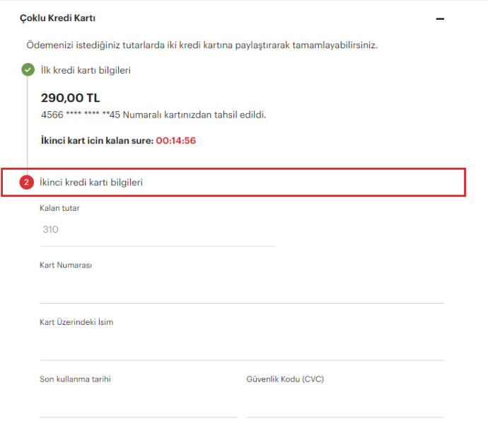Focus the Güvenlik Kodu (CVC) input field
Image resolution: width=488 pixels, height=448 pixels.
pyautogui.click(x=345, y=404)
